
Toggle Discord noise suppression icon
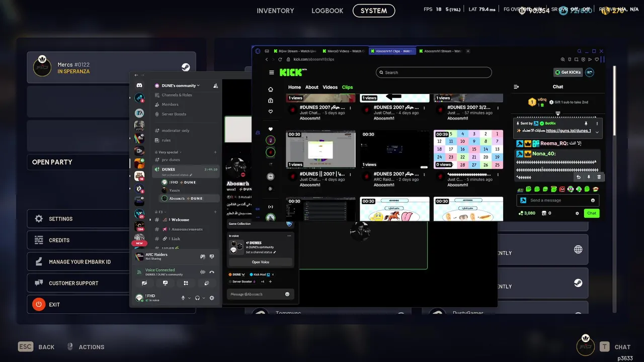point(203,272)
